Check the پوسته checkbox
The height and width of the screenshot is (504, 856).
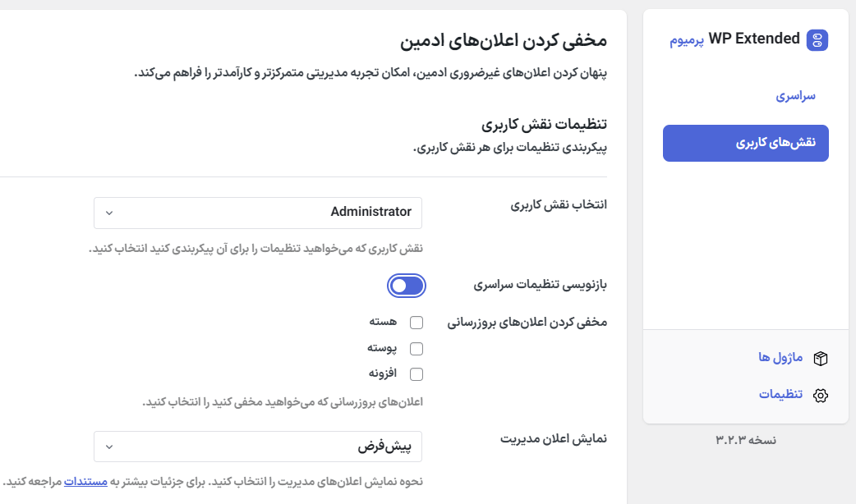[416, 348]
